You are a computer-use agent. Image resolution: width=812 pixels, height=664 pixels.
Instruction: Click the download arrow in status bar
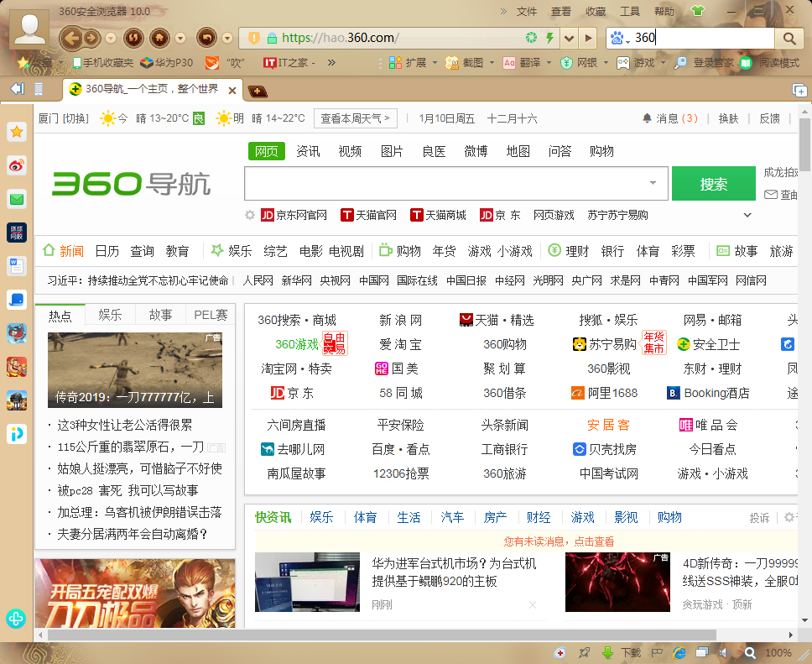click(607, 652)
